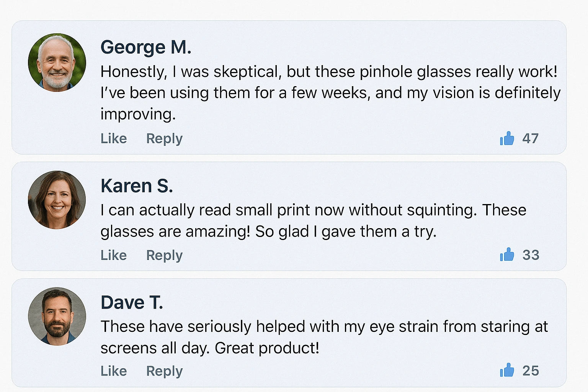Viewport: 588px width, 392px height.
Task: Reply to Karen S.'s comment
Action: (164, 255)
